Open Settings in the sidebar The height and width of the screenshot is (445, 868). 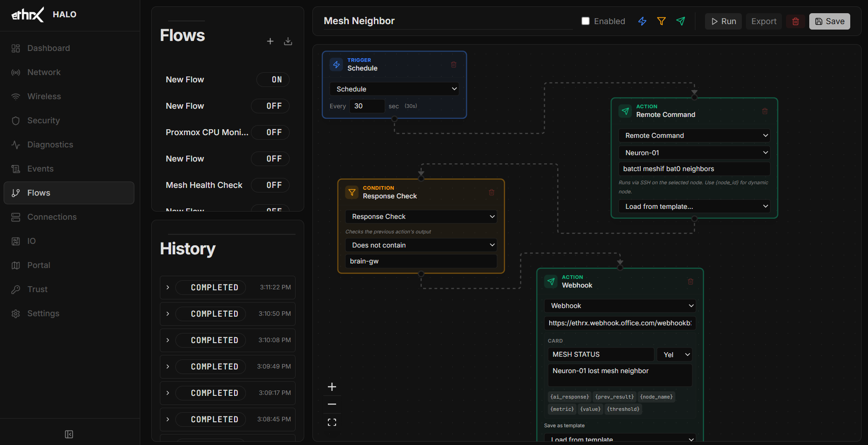point(69,314)
